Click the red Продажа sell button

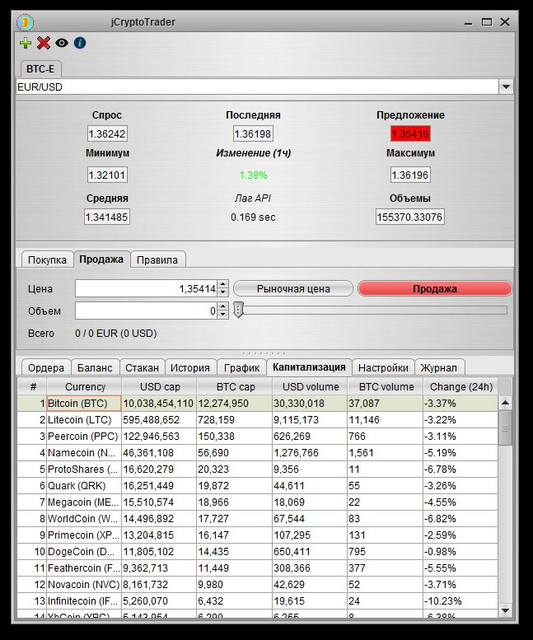435,289
